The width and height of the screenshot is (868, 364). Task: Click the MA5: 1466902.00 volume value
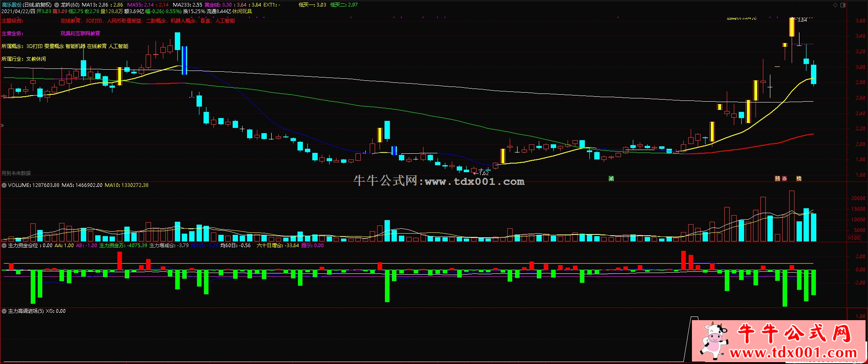[x=82, y=185]
